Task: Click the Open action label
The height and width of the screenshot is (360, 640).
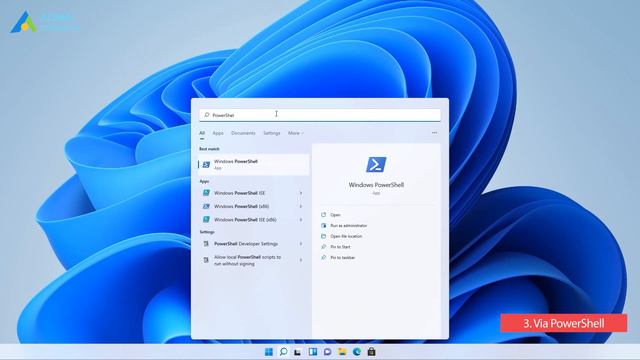Action: (x=335, y=215)
